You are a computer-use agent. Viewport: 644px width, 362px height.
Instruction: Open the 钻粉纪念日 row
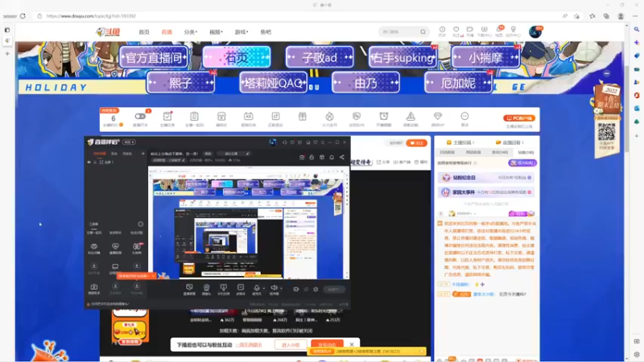[486, 178]
